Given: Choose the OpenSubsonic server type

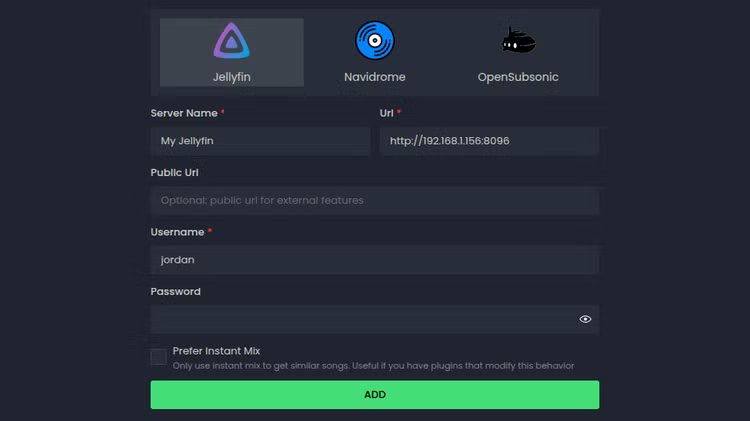Looking at the screenshot, I should click(x=518, y=53).
